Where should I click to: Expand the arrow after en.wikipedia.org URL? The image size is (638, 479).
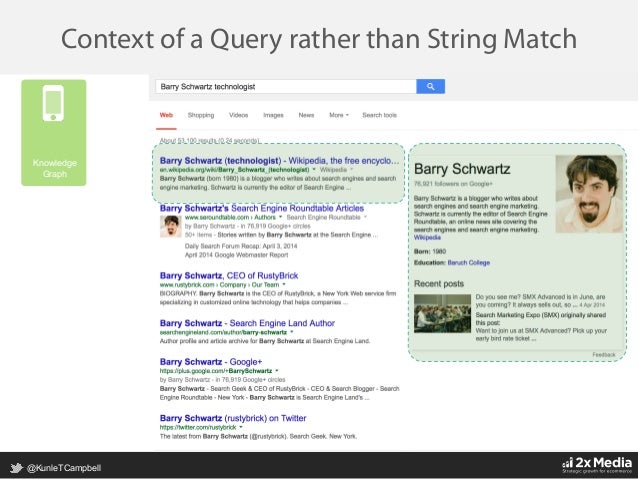pos(314,169)
